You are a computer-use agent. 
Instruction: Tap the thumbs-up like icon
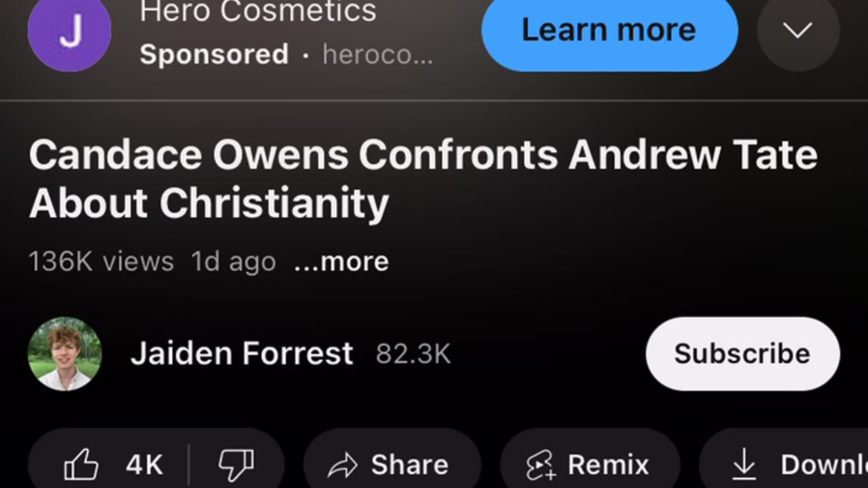pos(81,465)
